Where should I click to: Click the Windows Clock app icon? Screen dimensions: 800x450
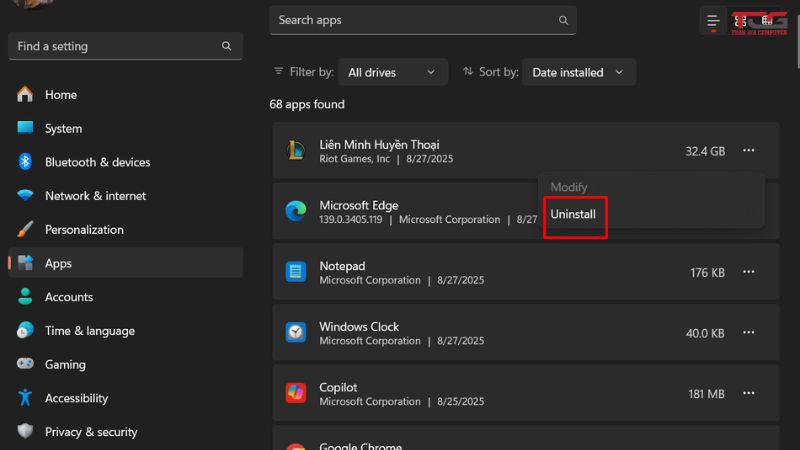(295, 332)
